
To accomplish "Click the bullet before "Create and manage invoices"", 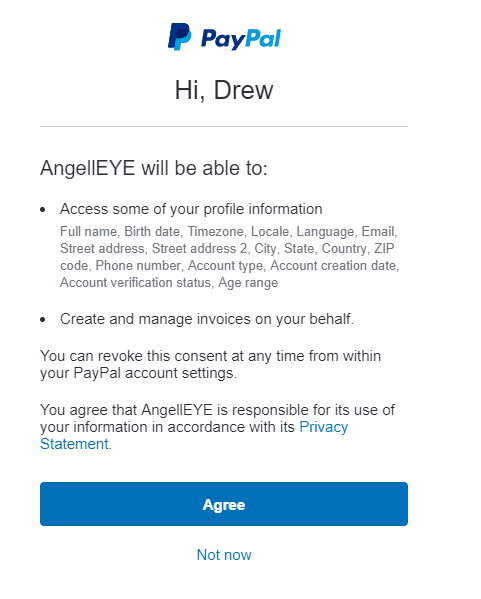I will 43,319.
